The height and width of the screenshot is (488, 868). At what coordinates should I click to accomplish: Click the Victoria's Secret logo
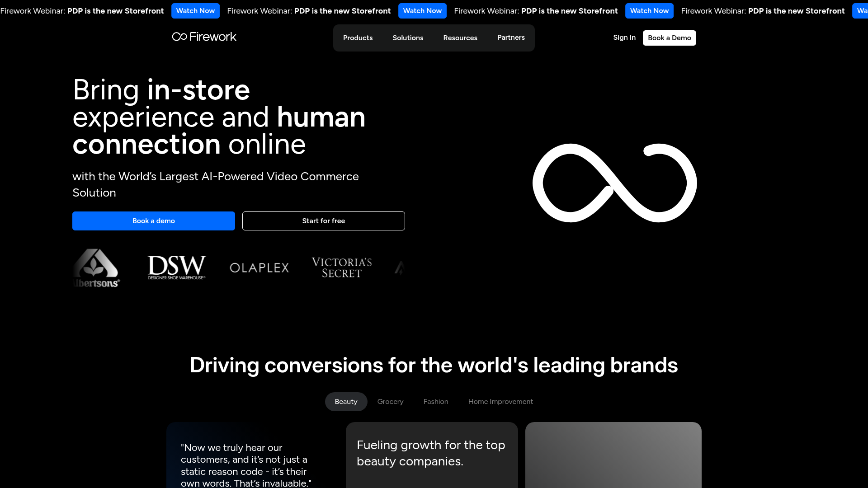pyautogui.click(x=342, y=268)
